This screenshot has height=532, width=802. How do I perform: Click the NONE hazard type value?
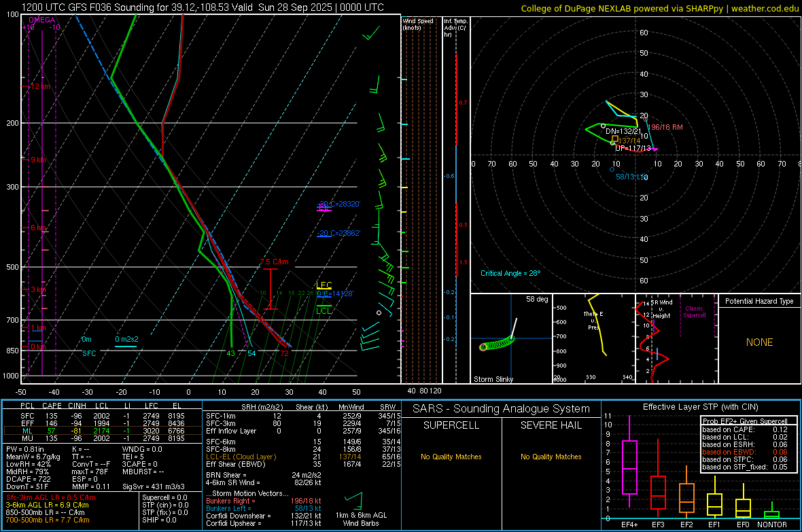759,342
